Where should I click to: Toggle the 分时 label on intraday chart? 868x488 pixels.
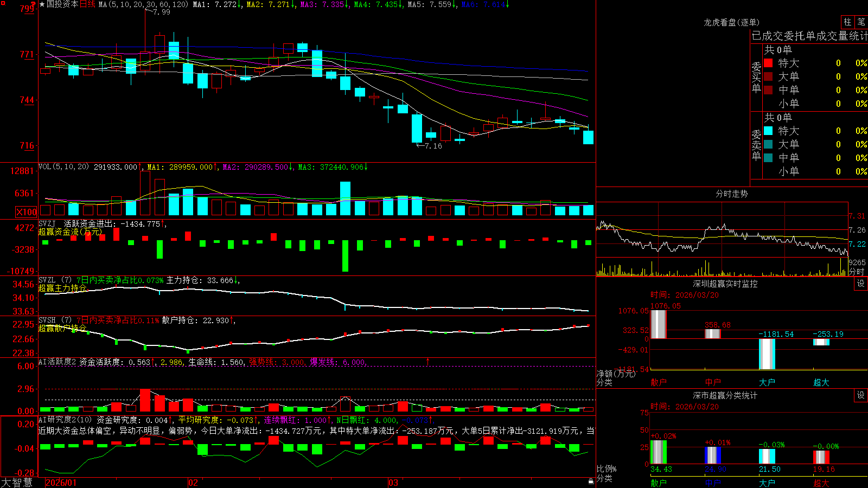(857, 272)
